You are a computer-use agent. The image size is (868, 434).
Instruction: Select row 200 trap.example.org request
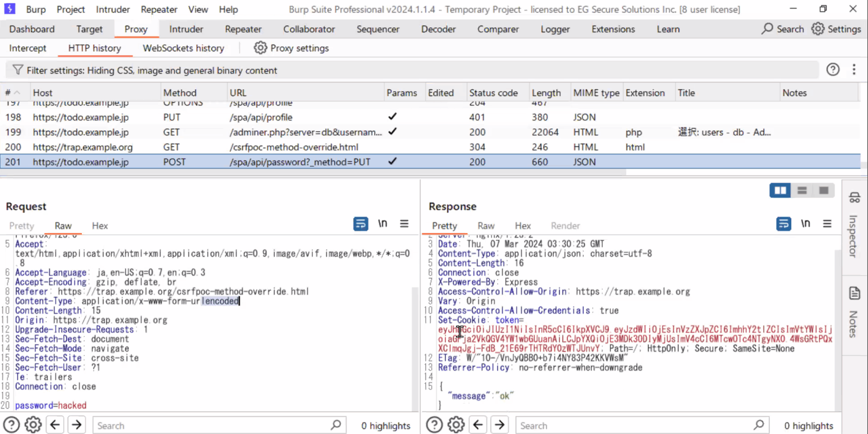pyautogui.click(x=430, y=147)
